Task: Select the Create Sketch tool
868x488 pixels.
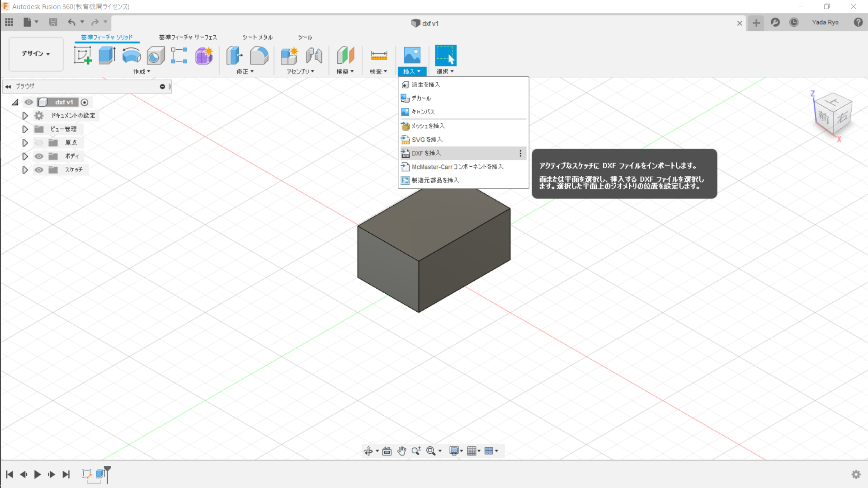Action: click(83, 55)
